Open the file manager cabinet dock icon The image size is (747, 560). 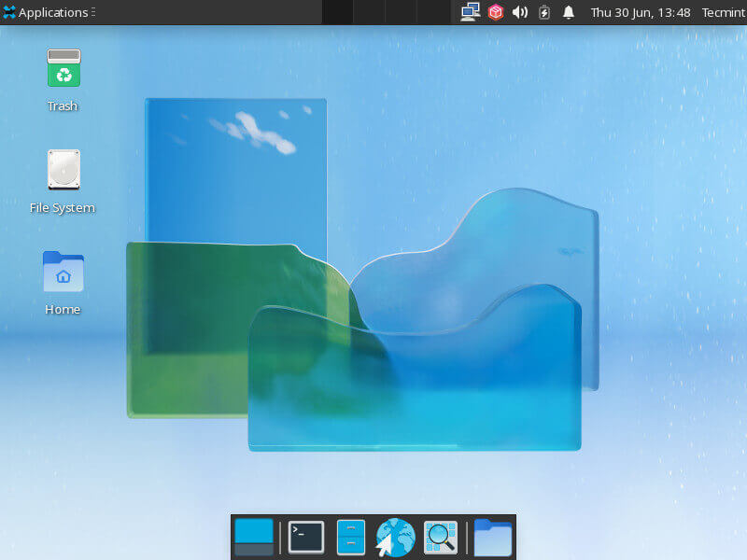tap(351, 538)
